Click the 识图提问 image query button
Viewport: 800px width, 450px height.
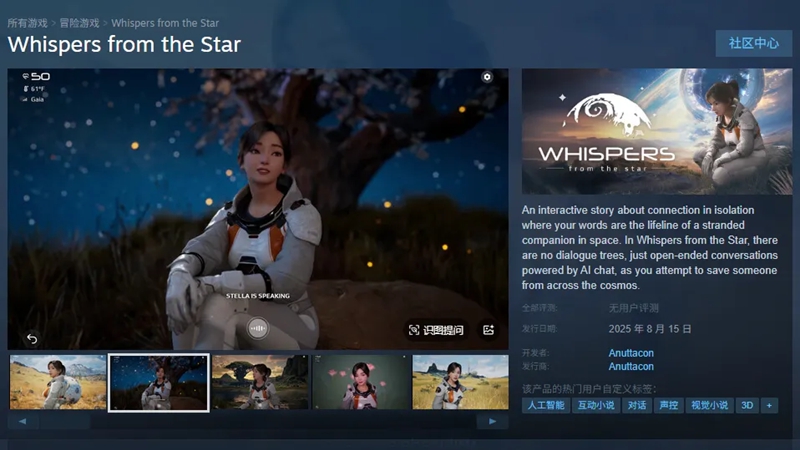(x=436, y=330)
